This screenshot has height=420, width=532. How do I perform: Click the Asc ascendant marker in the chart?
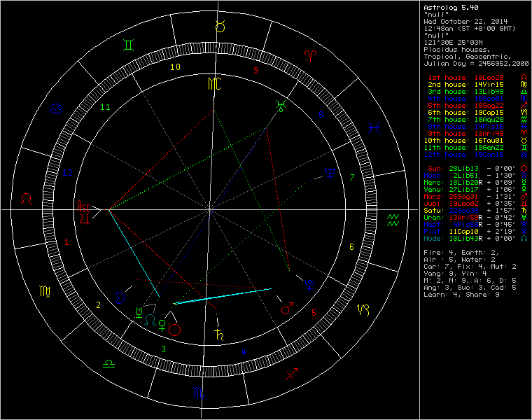pos(83,206)
